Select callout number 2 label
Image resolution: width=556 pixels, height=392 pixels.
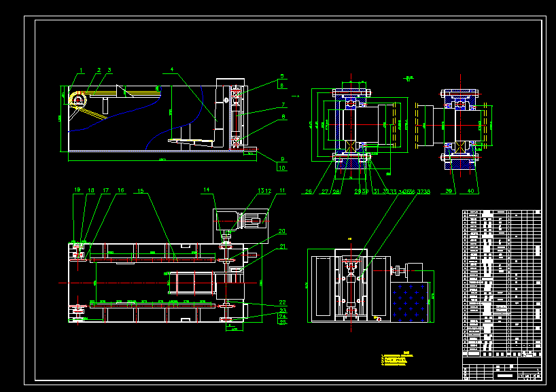(99, 71)
